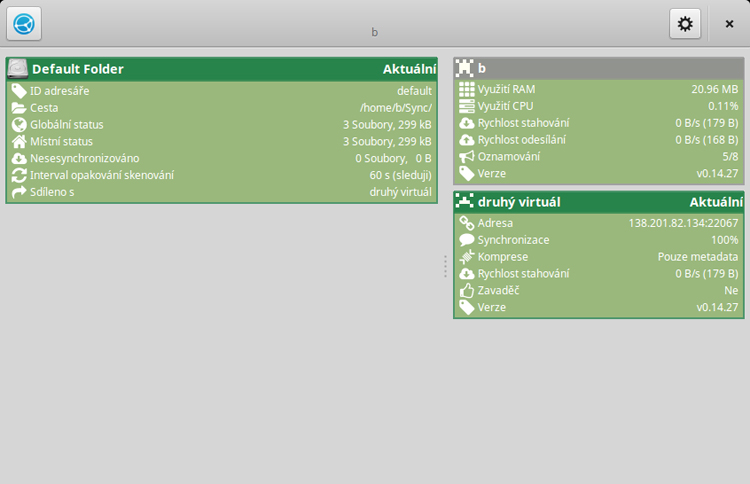The image size is (750, 484).
Task: Collapse the Default Folder header
Action: 222,69
